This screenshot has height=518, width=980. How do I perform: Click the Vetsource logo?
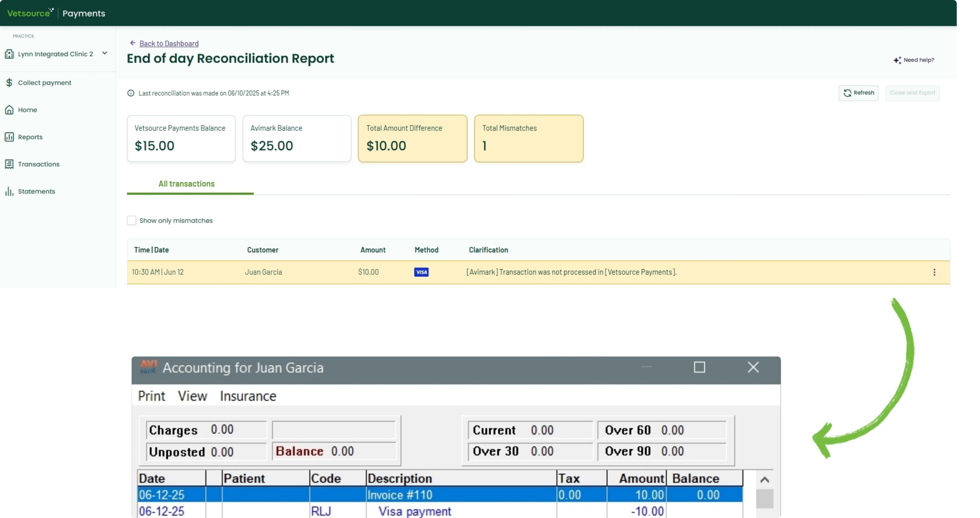tap(30, 13)
